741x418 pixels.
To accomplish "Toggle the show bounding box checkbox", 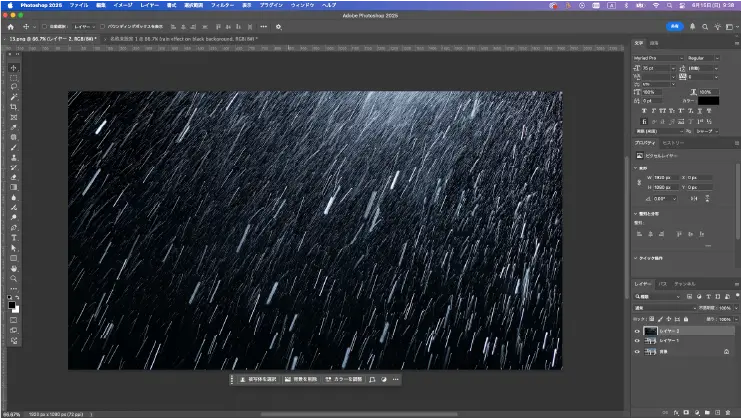I will click(x=103, y=27).
